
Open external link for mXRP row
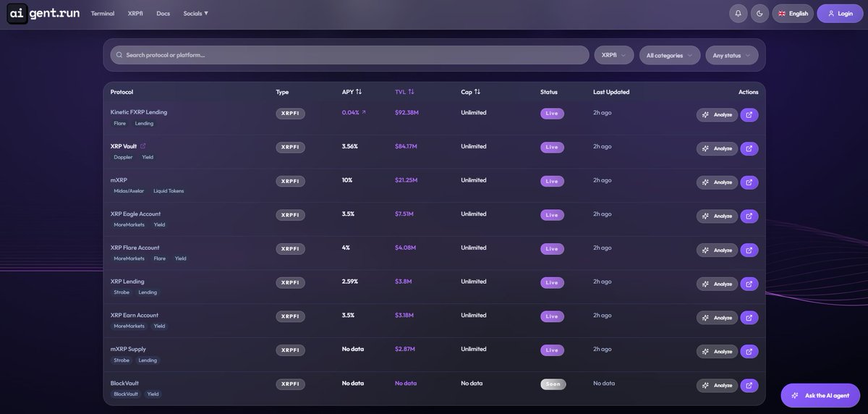(749, 182)
